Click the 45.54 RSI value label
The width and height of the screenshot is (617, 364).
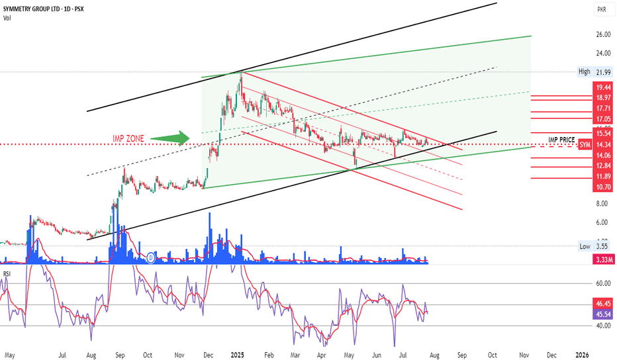tap(603, 314)
